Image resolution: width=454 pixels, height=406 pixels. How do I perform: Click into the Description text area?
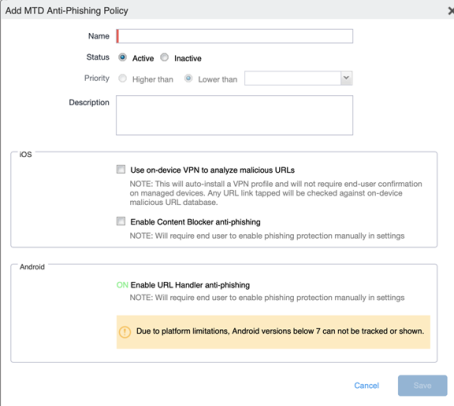click(234, 115)
